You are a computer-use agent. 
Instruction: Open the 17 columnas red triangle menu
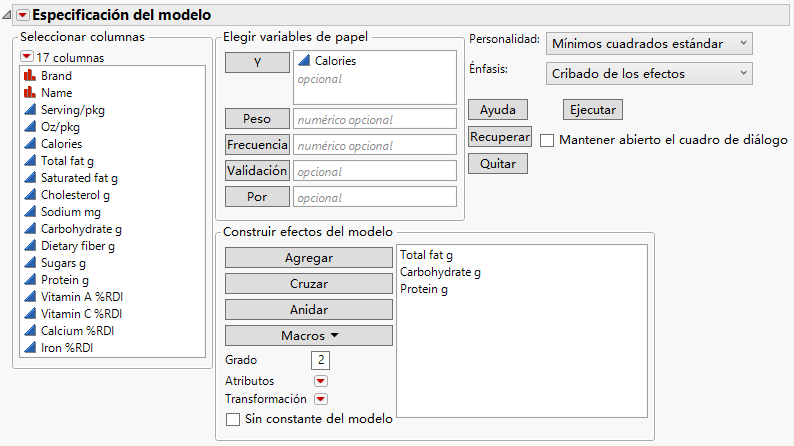click(x=27, y=58)
